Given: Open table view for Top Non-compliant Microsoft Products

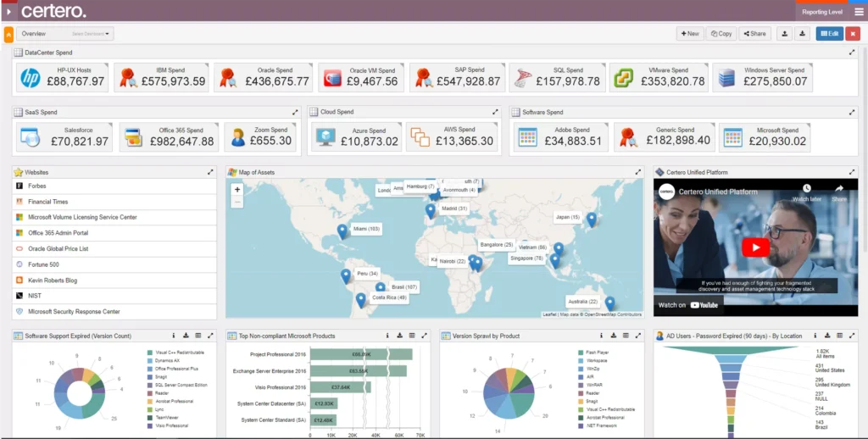Looking at the screenshot, I should click(x=412, y=336).
